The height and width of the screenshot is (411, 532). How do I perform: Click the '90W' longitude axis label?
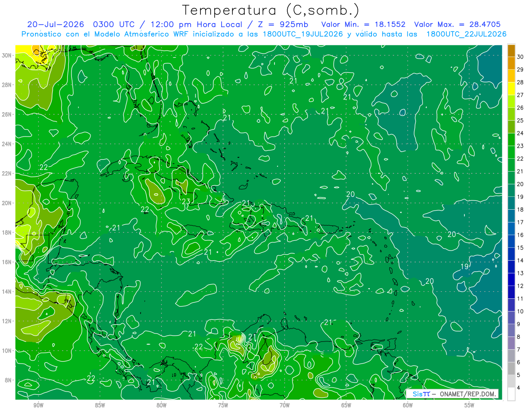38,405
